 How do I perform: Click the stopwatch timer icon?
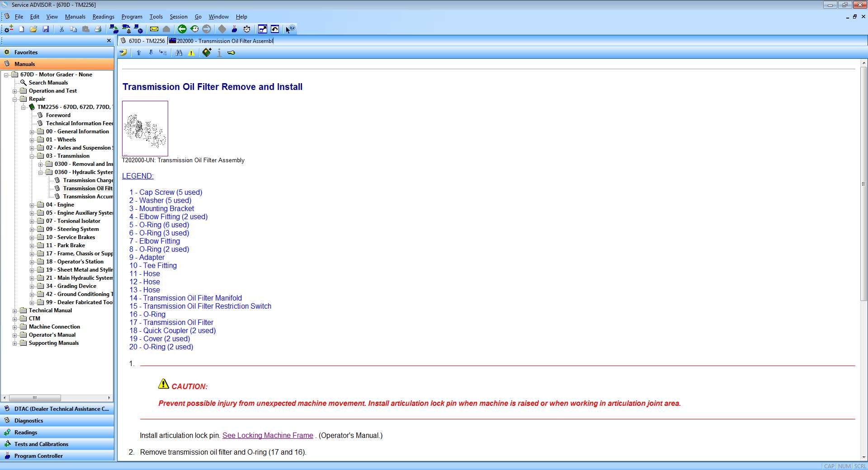pyautogui.click(x=247, y=29)
